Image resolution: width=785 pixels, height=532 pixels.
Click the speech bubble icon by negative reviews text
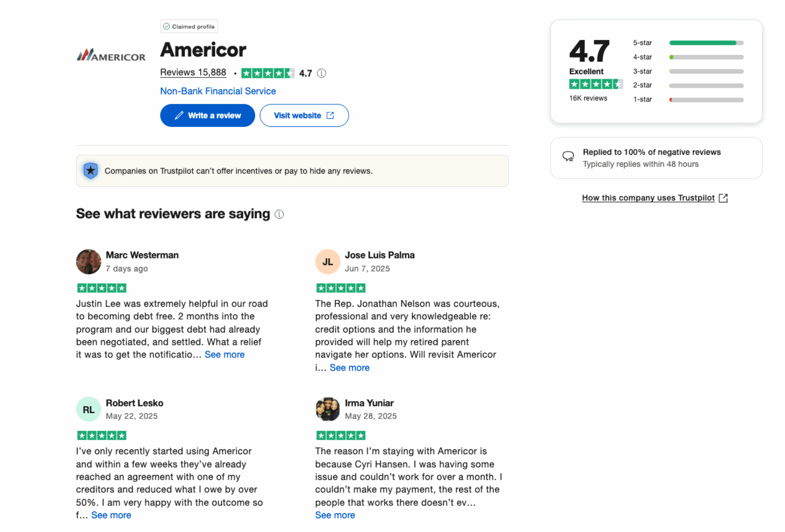pos(569,157)
